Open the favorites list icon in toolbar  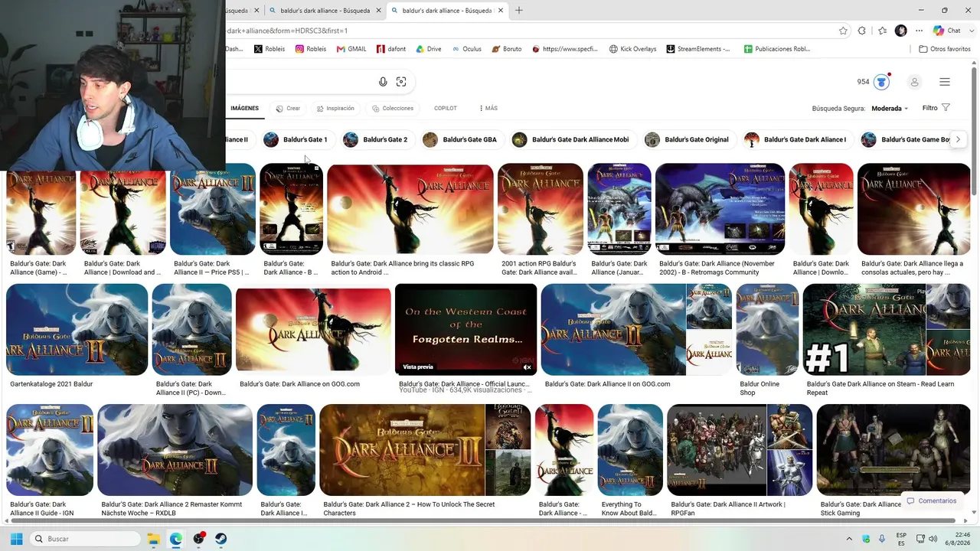882,31
